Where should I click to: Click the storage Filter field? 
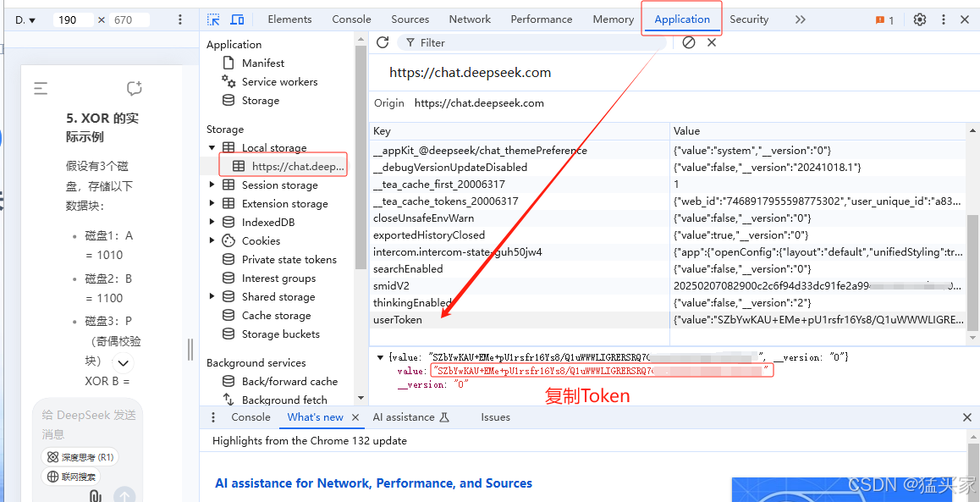pyautogui.click(x=531, y=42)
